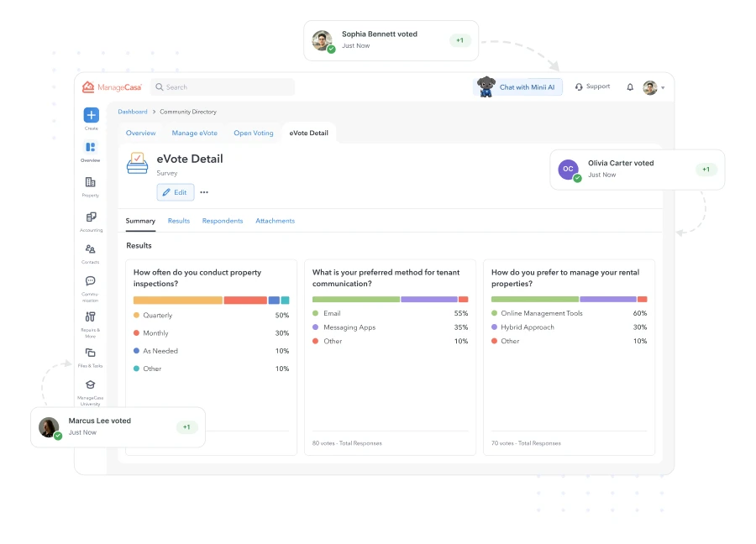Click the ManageCasa logo
This screenshot has height=544, width=756.
pos(112,87)
